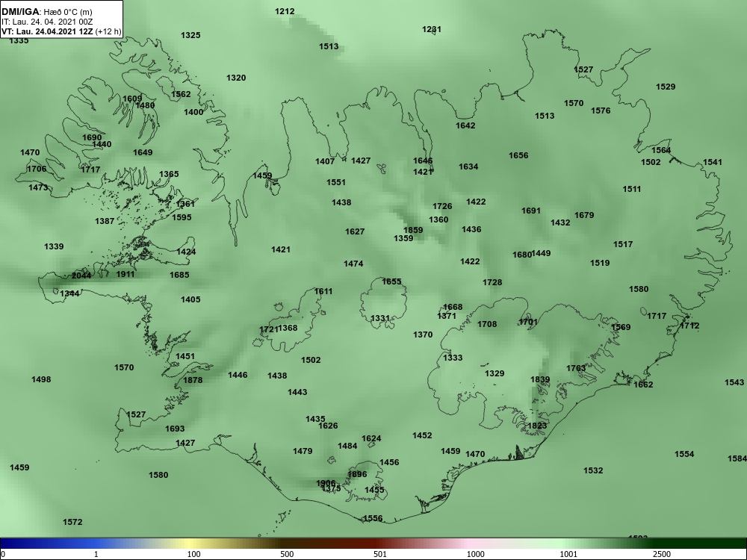This screenshot has width=747, height=560.
Task: Click the 1387 value in the bay
Action: pos(105,221)
